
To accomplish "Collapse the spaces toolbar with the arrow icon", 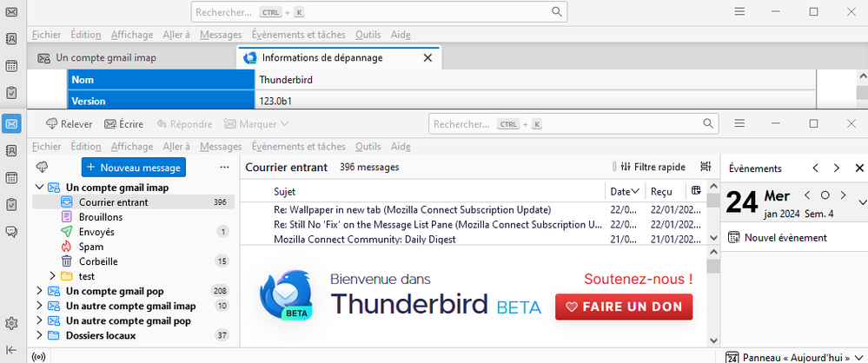I will [11, 349].
